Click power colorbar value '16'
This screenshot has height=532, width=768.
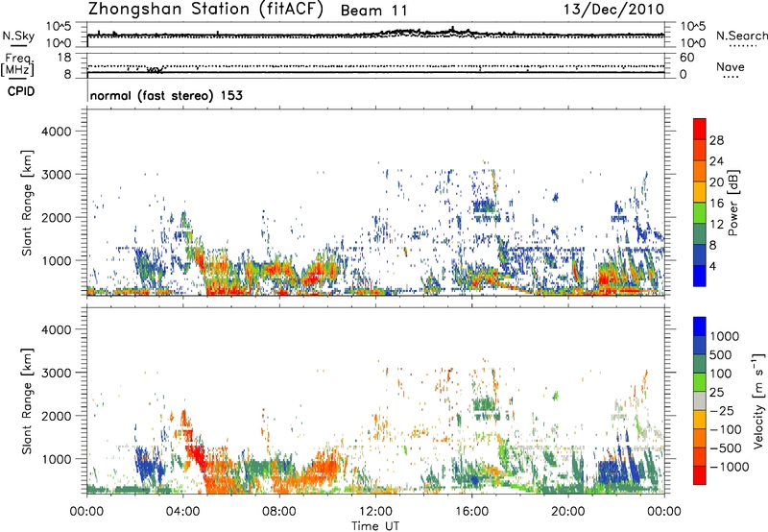click(716, 204)
